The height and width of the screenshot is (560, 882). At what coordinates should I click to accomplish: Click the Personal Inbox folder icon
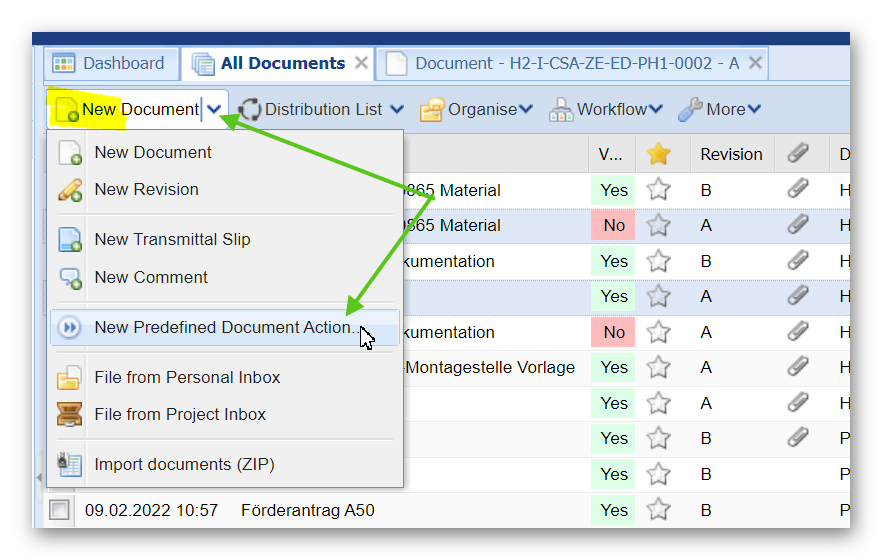tap(70, 377)
